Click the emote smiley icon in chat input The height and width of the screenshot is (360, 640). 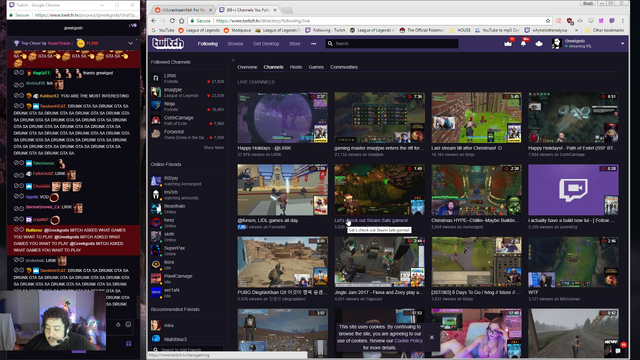pos(128,324)
